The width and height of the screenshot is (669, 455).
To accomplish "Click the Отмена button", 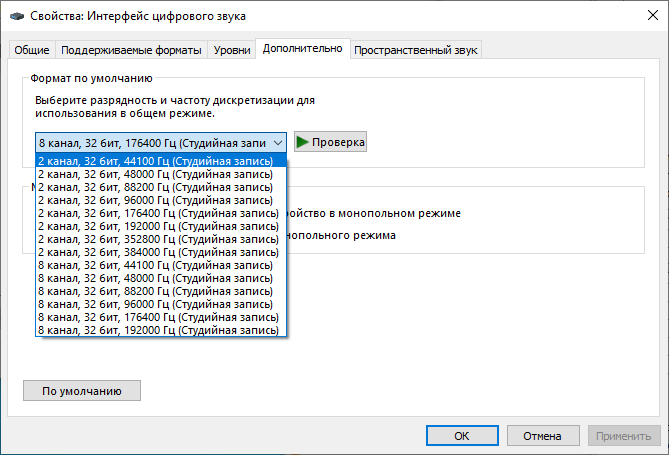I will click(543, 436).
